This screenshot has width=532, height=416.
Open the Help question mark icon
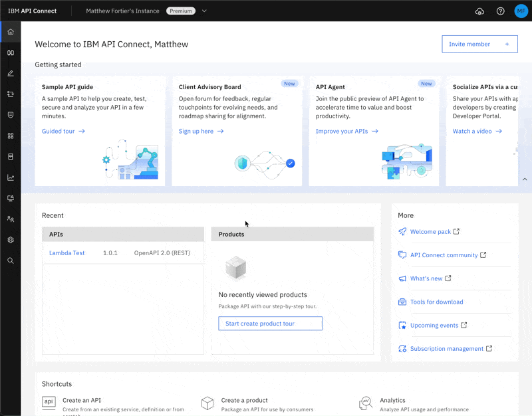pos(501,11)
